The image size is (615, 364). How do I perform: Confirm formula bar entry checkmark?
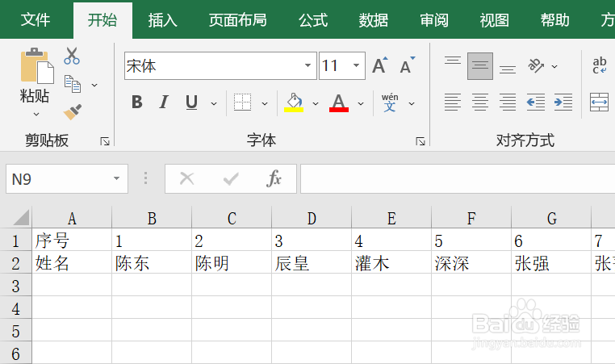(x=231, y=179)
